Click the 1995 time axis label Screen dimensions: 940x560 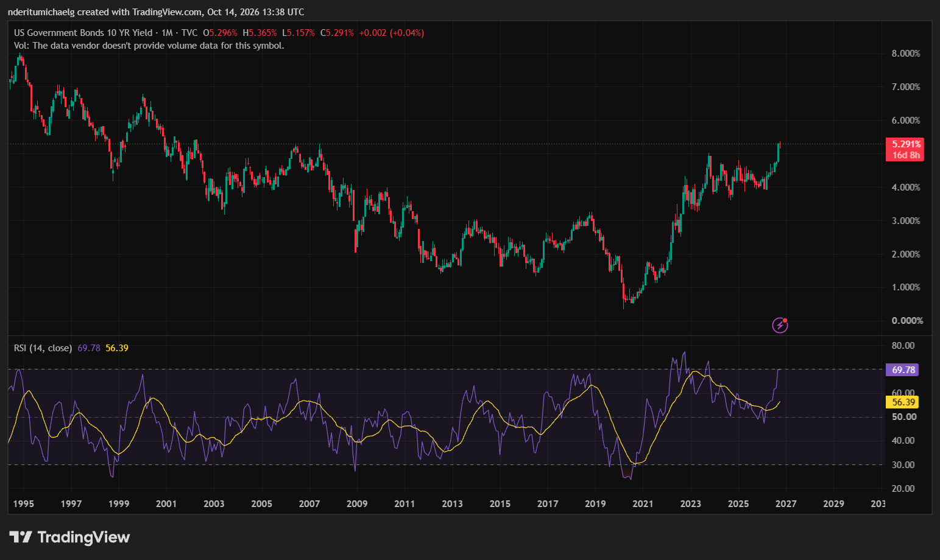24,504
